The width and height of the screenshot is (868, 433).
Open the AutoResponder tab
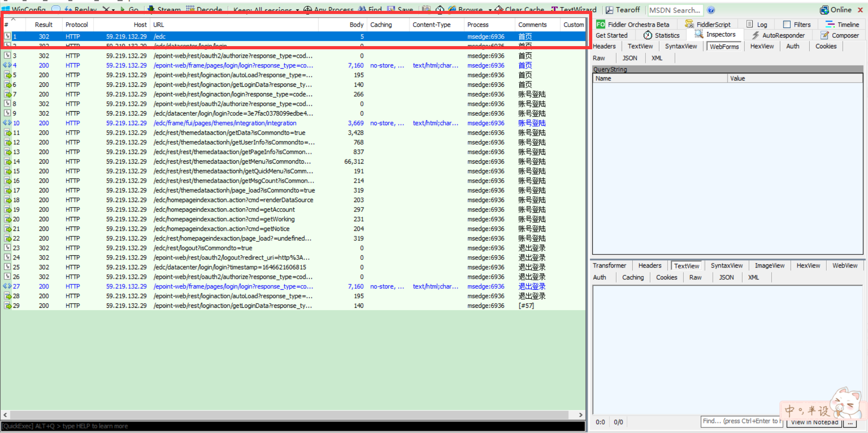778,35
